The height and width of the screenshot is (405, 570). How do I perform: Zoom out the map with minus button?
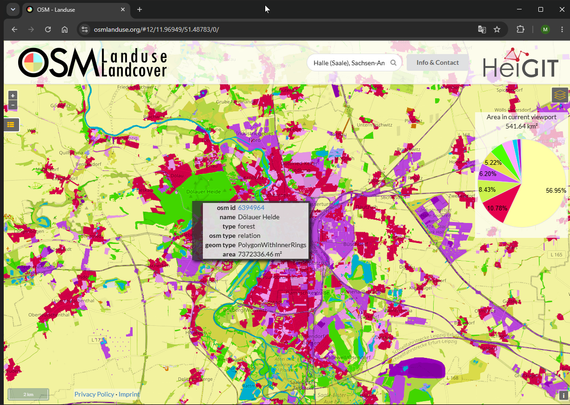(13, 105)
